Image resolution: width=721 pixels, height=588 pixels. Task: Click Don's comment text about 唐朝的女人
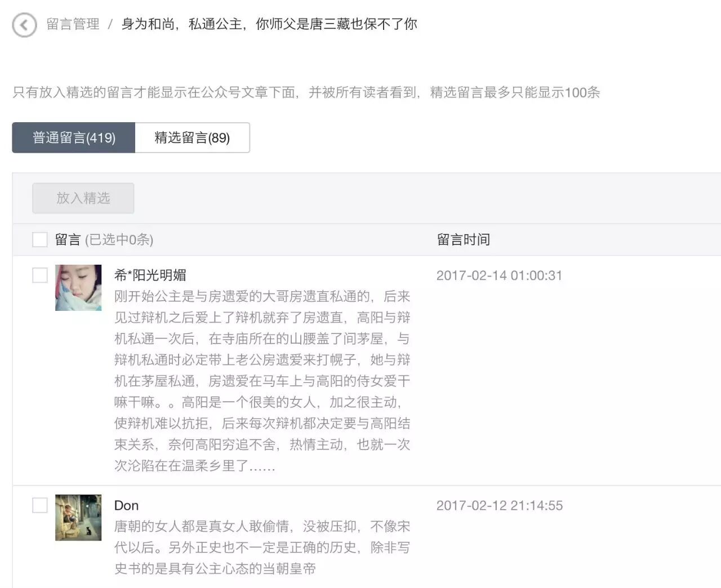coord(262,547)
